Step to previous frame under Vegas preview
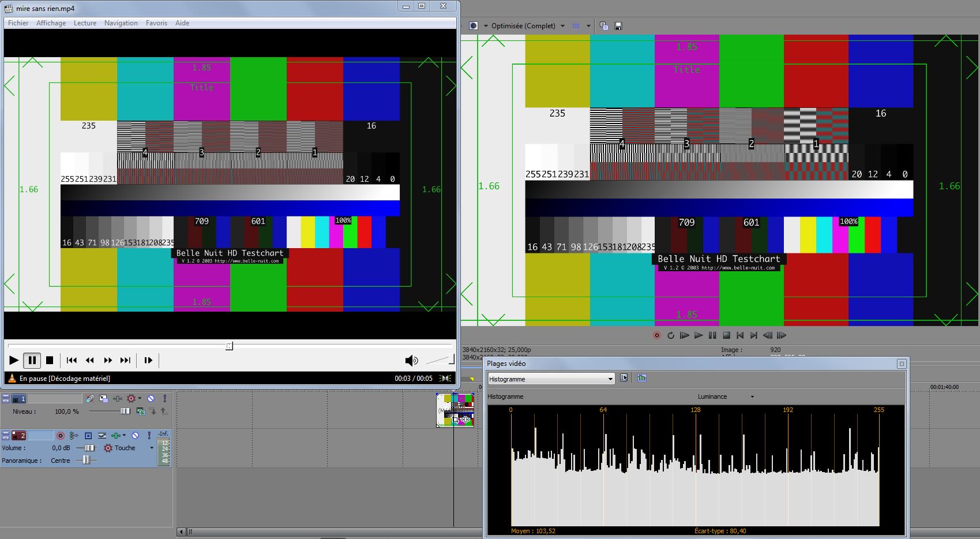This screenshot has width=980, height=539. [768, 335]
